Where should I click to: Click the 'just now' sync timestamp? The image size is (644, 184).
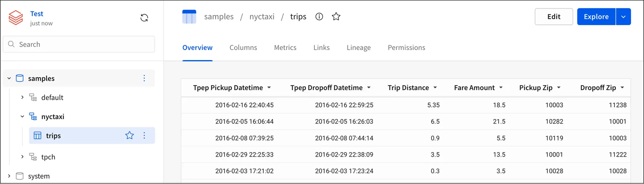pos(41,23)
